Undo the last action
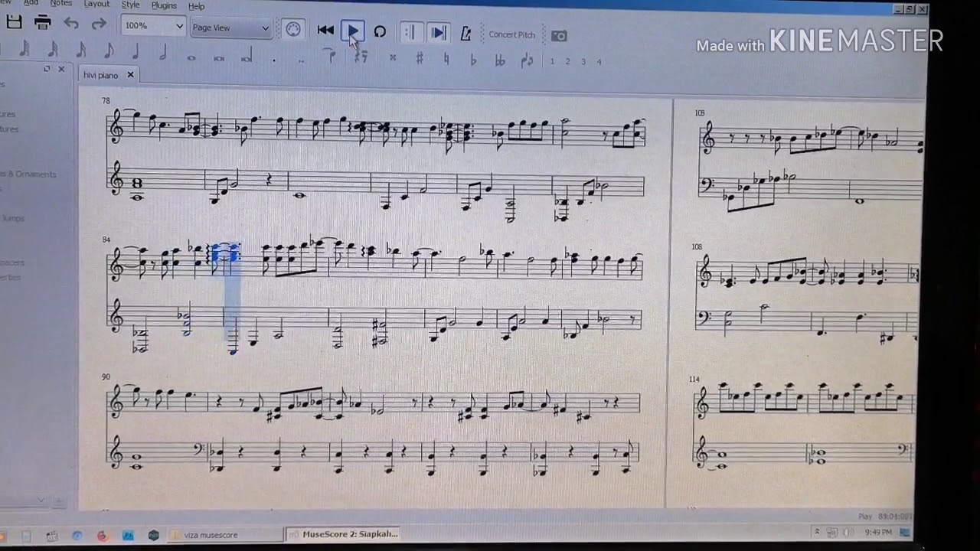Image resolution: width=980 pixels, height=551 pixels. (71, 24)
